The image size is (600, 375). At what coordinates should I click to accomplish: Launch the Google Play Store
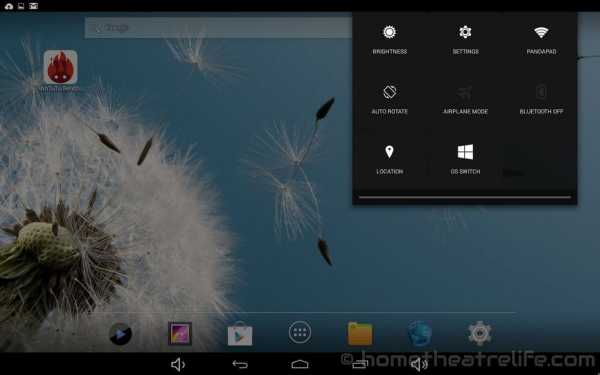[240, 334]
